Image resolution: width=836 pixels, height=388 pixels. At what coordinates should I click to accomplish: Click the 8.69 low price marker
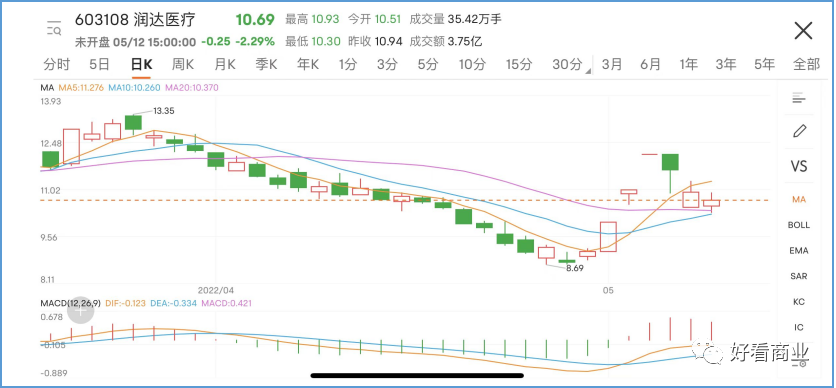pos(575,268)
